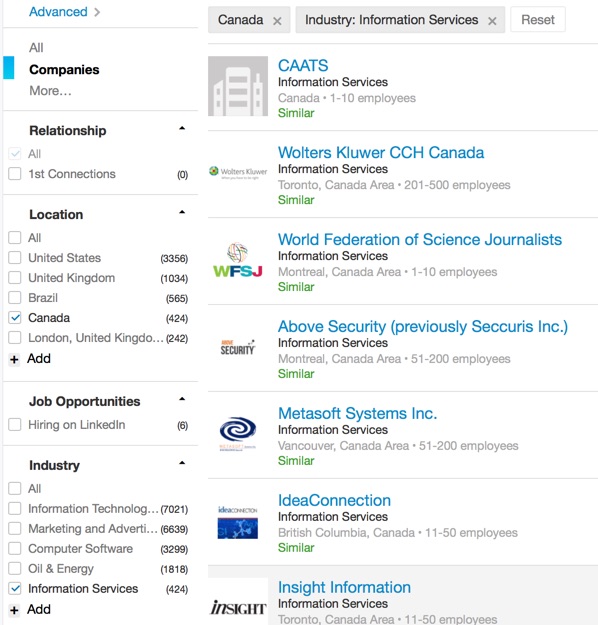This screenshot has height=625, width=598.
Task: Click Similar under World Federation of Science Journalists
Action: (x=296, y=287)
